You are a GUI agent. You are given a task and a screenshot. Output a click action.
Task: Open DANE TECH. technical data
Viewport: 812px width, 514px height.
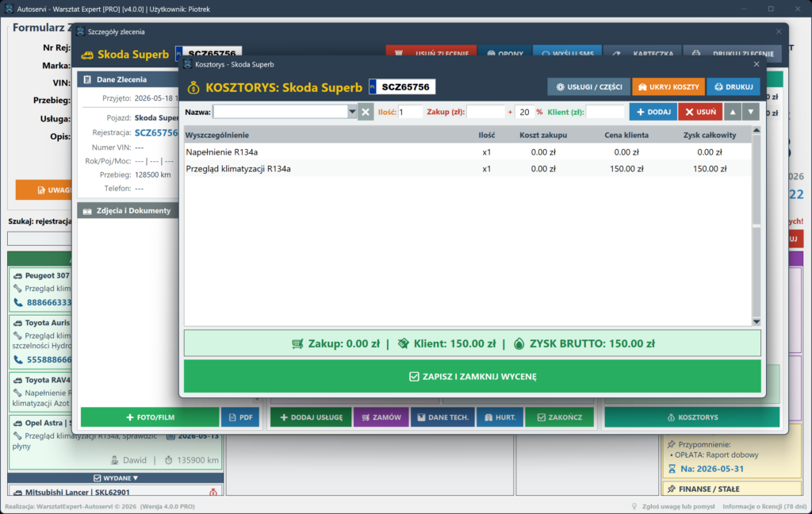pos(442,417)
